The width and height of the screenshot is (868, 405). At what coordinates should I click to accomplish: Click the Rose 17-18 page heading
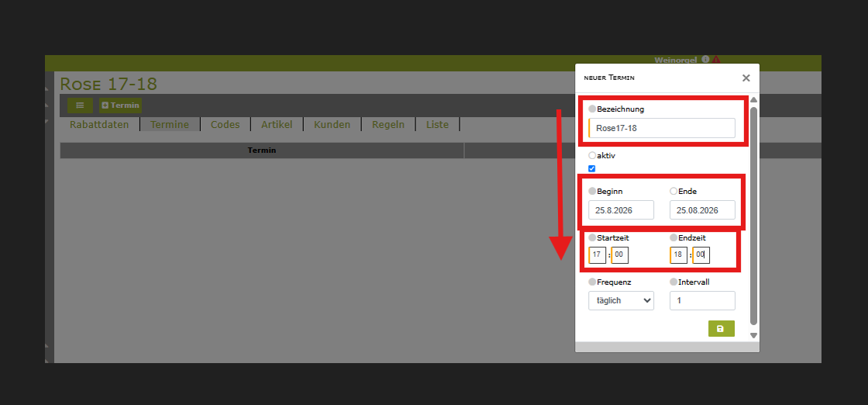[108, 84]
